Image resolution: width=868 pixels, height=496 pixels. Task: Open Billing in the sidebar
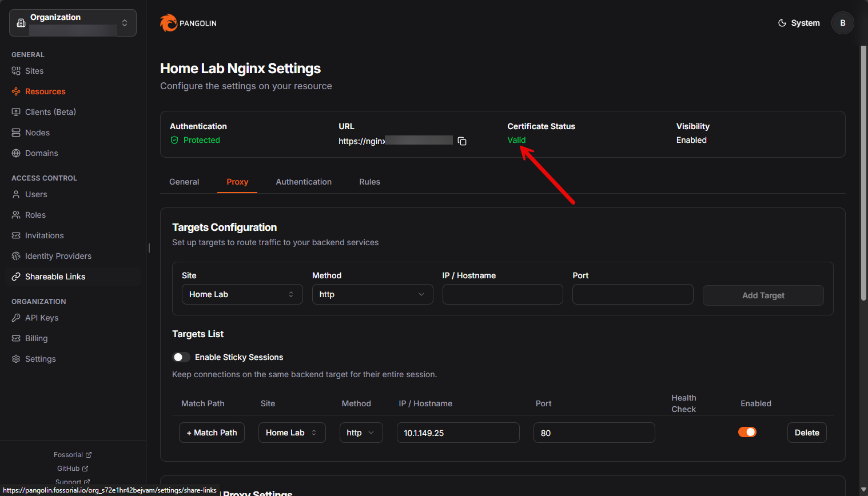pos(36,338)
